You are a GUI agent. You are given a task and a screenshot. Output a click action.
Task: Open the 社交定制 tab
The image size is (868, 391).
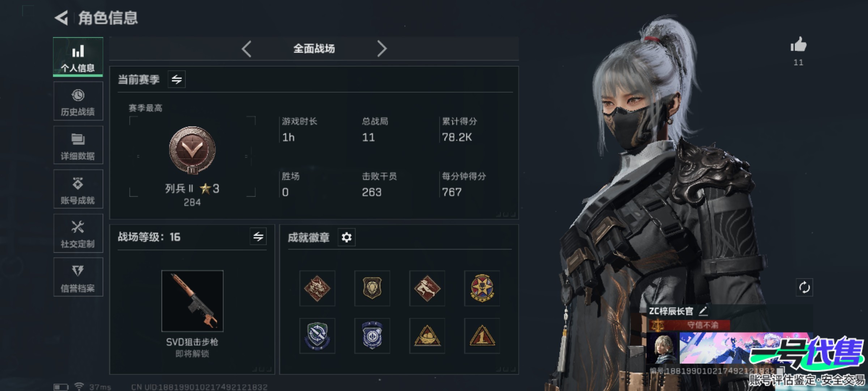tap(78, 234)
